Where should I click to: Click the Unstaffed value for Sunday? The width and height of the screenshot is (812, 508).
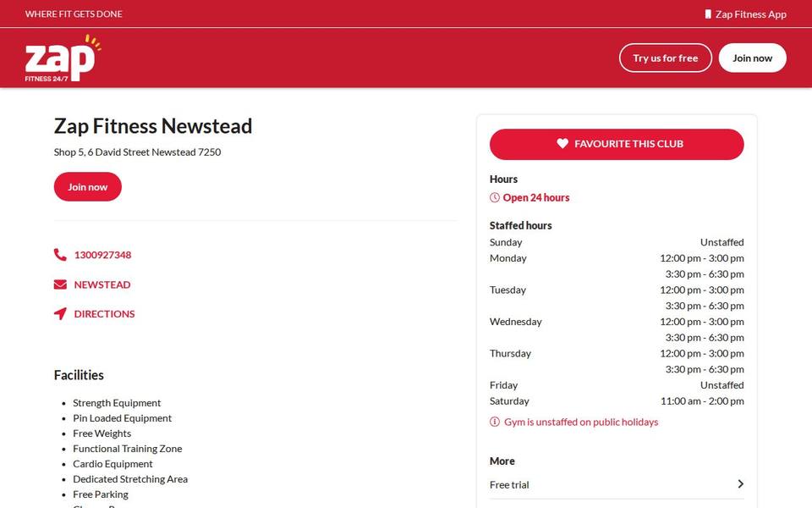coord(721,242)
